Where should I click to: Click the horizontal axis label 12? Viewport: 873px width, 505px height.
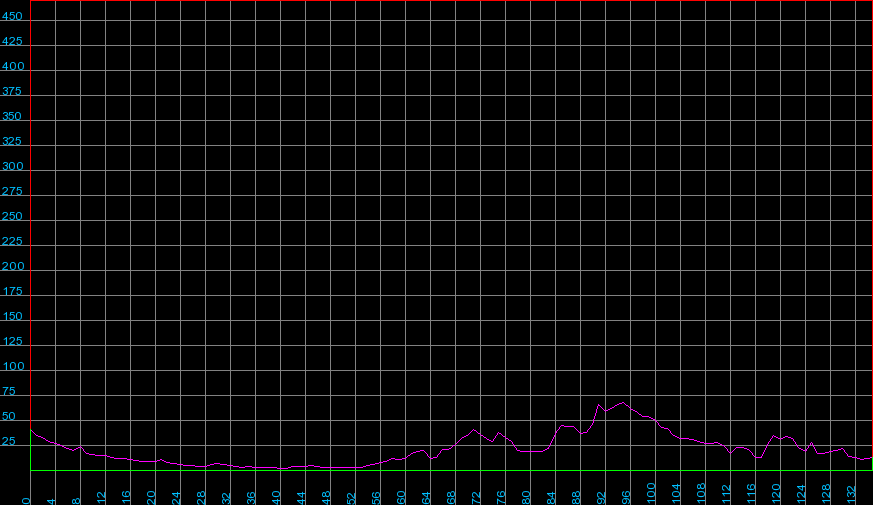pos(101,498)
